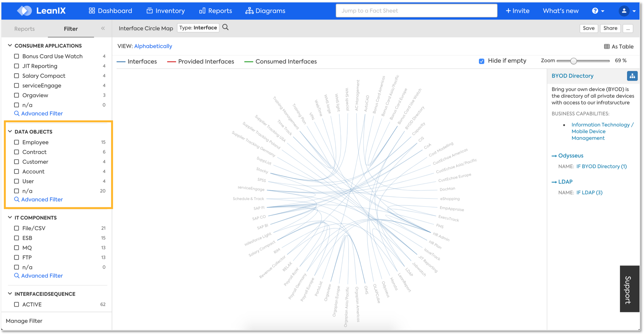Open Information Technology / Mobile Device Management link
Screen dimensions: 644x334
point(603,131)
